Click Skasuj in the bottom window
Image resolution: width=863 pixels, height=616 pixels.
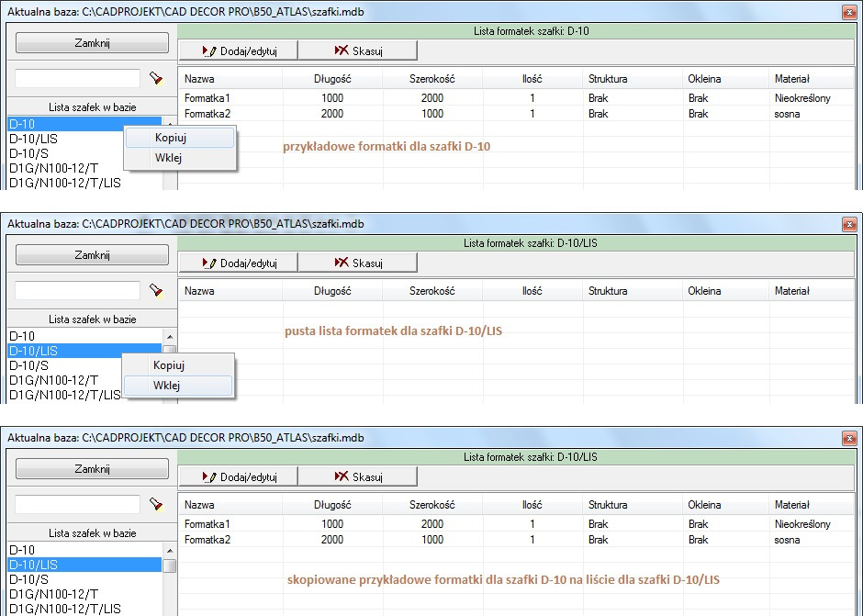(358, 476)
